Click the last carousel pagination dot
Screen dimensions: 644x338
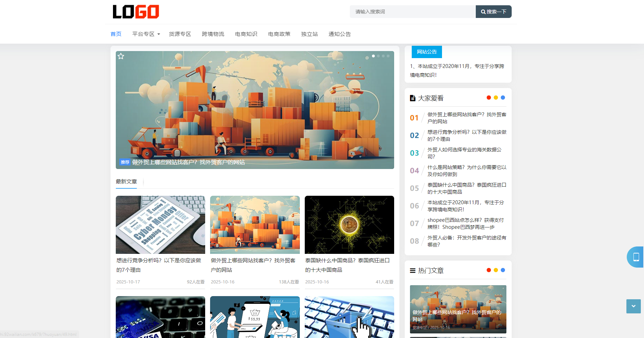click(388, 56)
